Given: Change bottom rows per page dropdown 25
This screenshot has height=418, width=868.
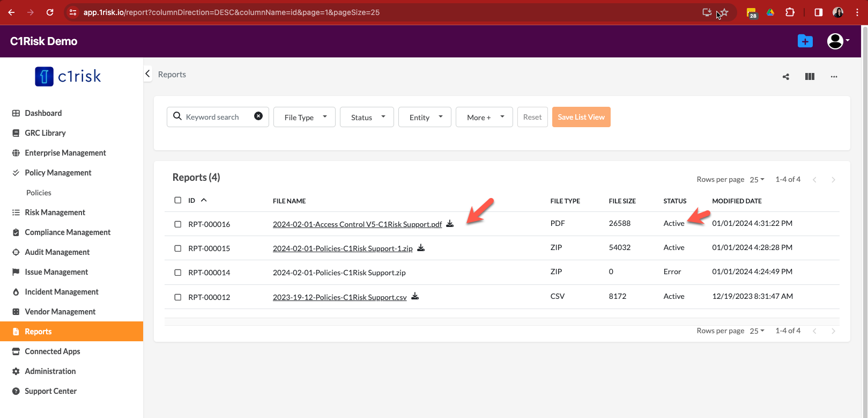Looking at the screenshot, I should pyautogui.click(x=757, y=331).
